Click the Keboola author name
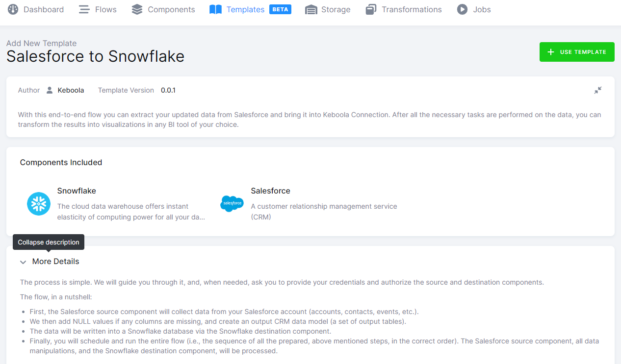 pos(71,90)
